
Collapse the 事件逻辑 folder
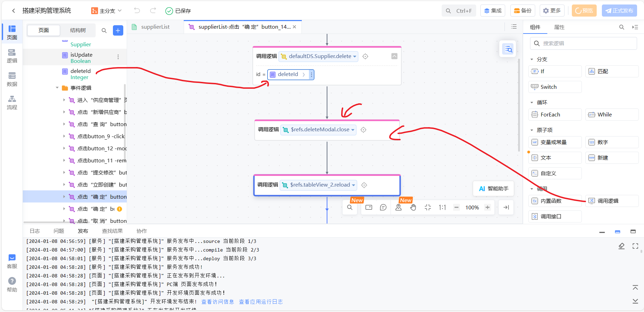click(57, 88)
